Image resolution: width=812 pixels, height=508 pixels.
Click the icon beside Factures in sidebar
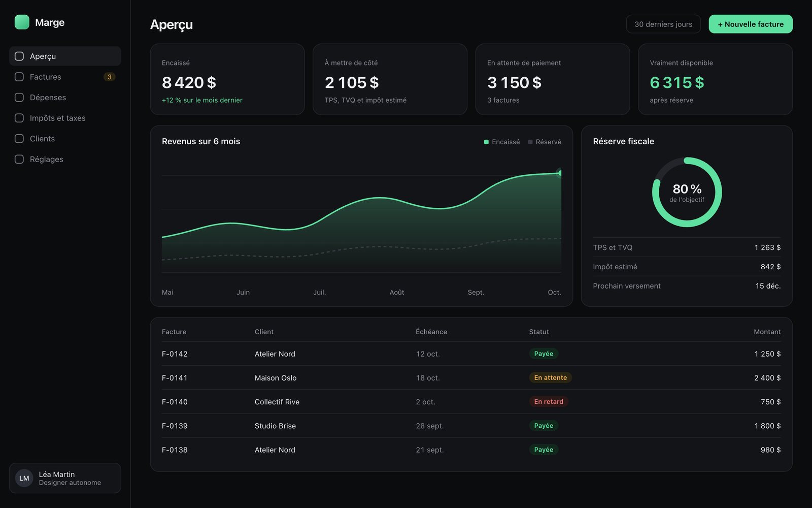pos(19,77)
